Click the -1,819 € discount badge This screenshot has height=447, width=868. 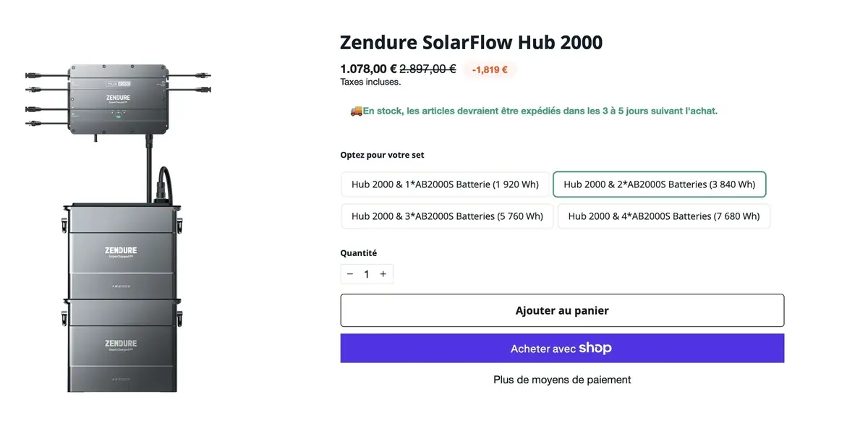(490, 69)
